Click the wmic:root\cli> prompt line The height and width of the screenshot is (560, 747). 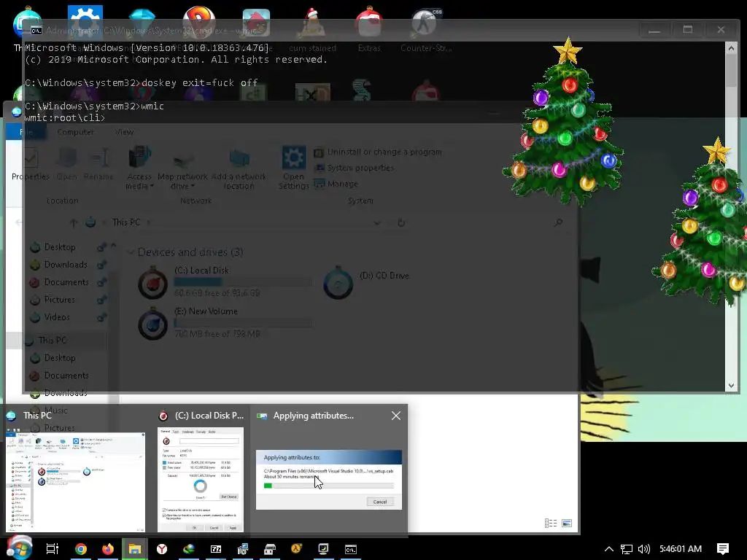(65, 117)
